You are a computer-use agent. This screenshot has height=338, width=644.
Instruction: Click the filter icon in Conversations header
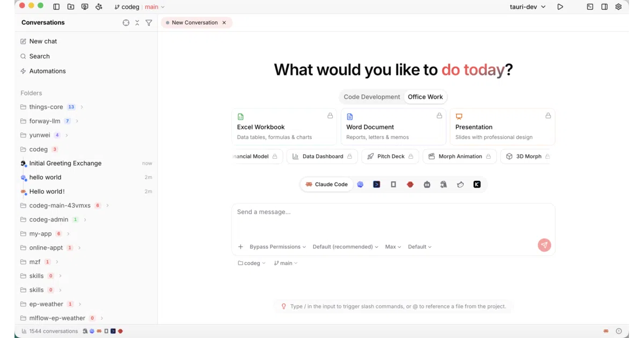[149, 23]
